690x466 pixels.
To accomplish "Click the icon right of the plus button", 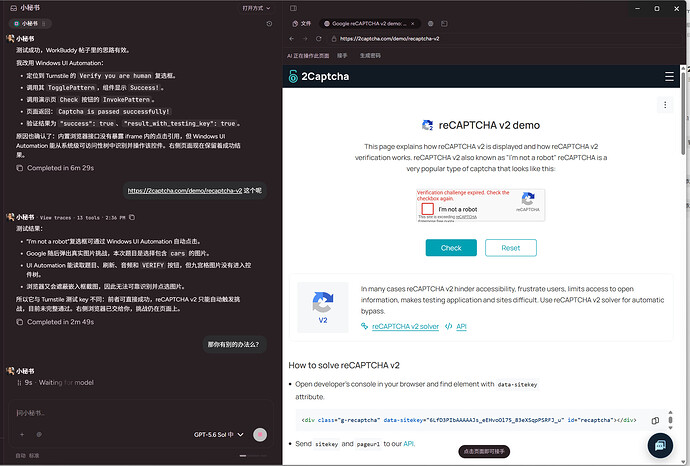I will [39, 435].
